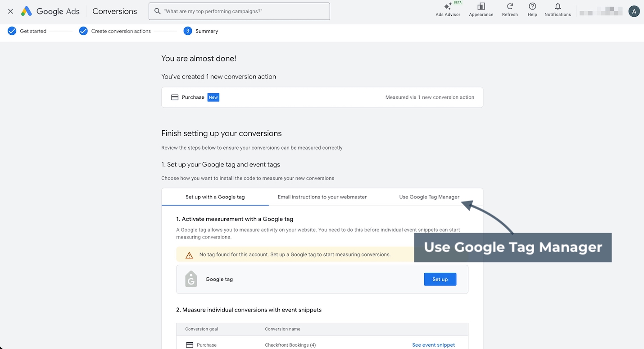Click the Get started checkmark step icon
The image size is (644, 349).
(12, 31)
